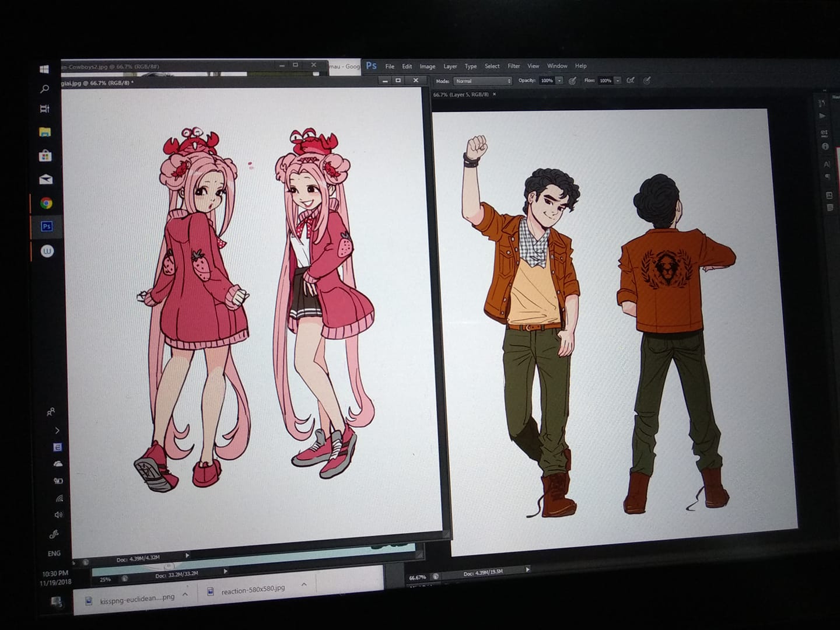
Task: Expand the Flow slider dropdown arrow
Action: pyautogui.click(x=618, y=80)
